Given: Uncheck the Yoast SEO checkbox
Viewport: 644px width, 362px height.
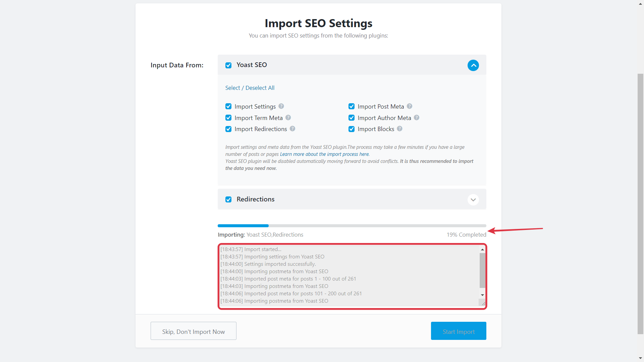Looking at the screenshot, I should point(228,65).
